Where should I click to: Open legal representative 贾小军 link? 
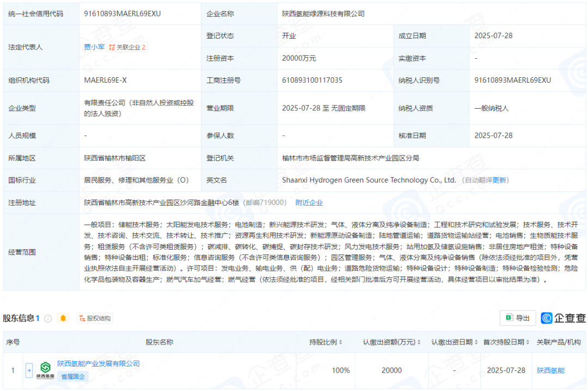click(x=94, y=47)
